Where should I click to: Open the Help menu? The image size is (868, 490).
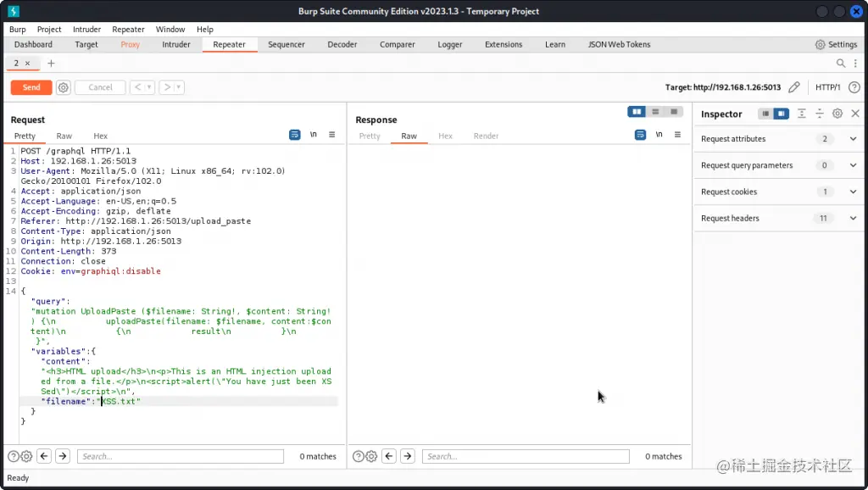(205, 30)
